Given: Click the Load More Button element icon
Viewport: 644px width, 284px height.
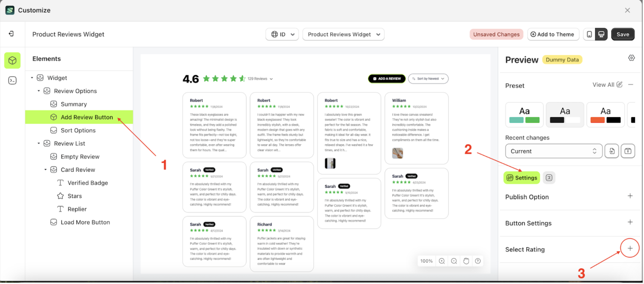Looking at the screenshot, I should [x=54, y=222].
